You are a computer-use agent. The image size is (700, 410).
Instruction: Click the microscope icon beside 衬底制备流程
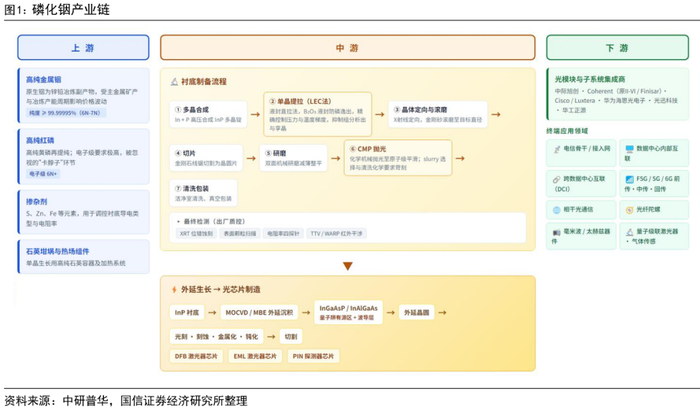175,82
